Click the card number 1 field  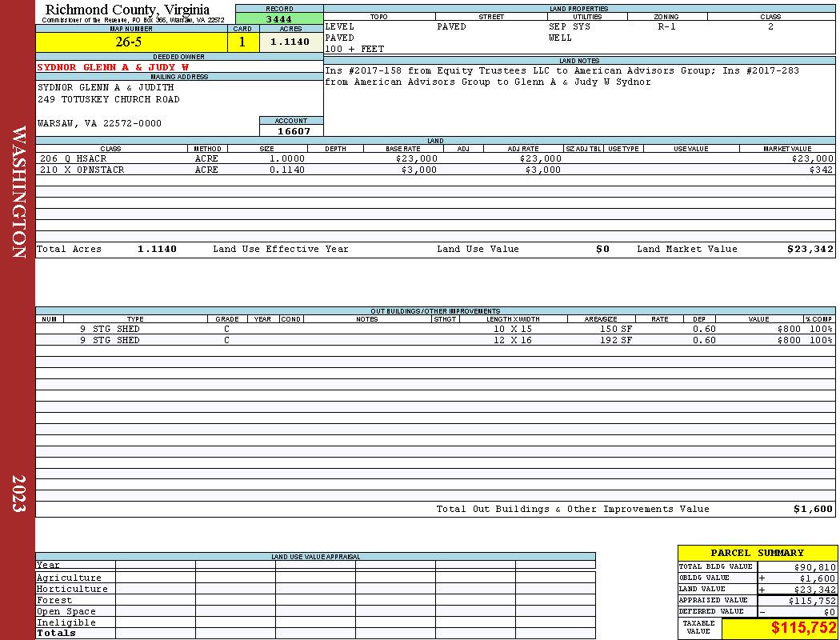(x=243, y=42)
